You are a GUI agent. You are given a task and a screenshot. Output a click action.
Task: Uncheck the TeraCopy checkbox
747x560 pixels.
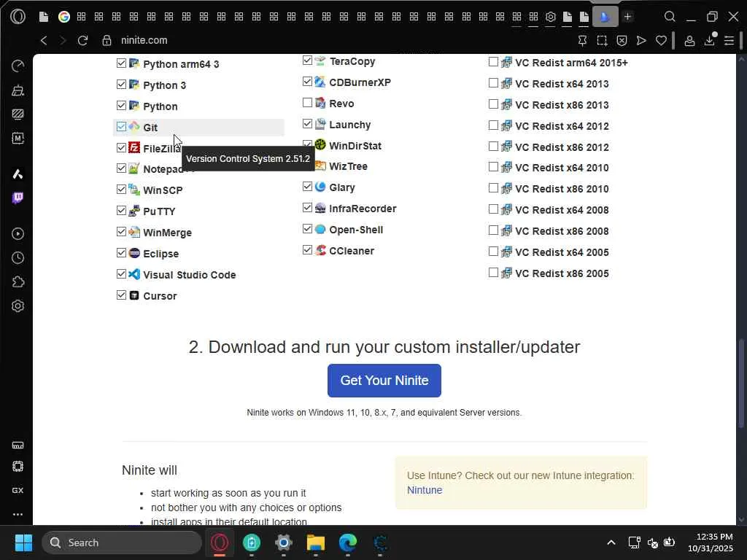pos(307,61)
